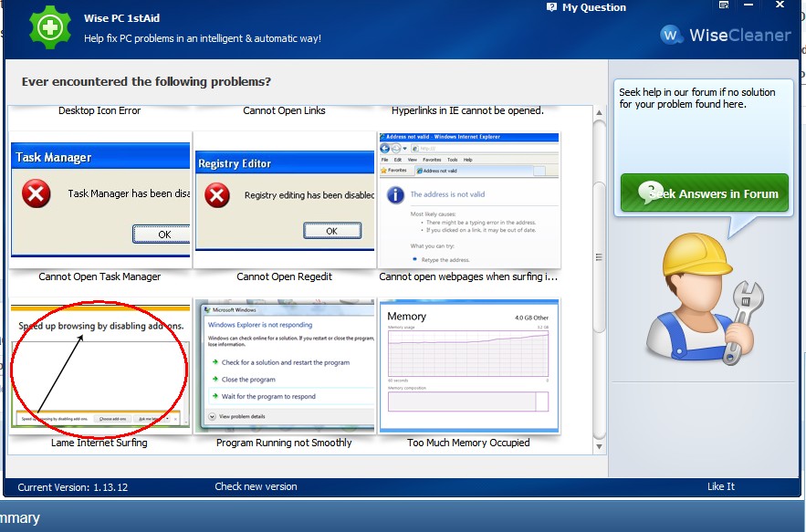Viewport: 806px width, 532px height.
Task: Minimize the Wise PC 1stAid window
Action: tap(748, 5)
